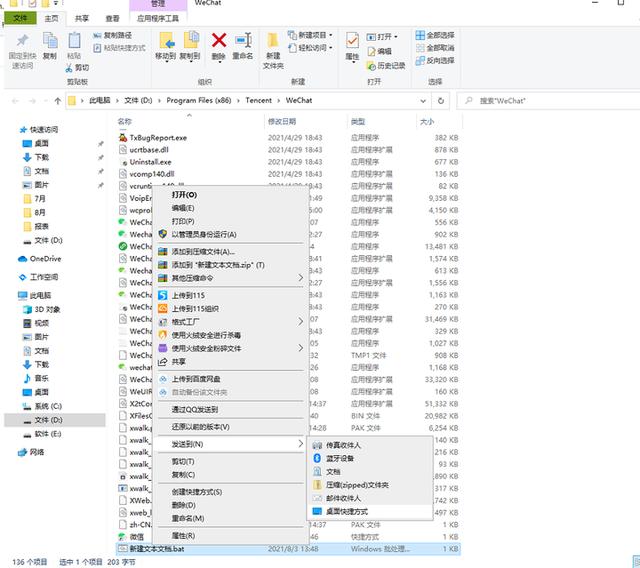Select the TxBugReport.exe file
This screenshot has width=640, height=568.
tap(153, 138)
